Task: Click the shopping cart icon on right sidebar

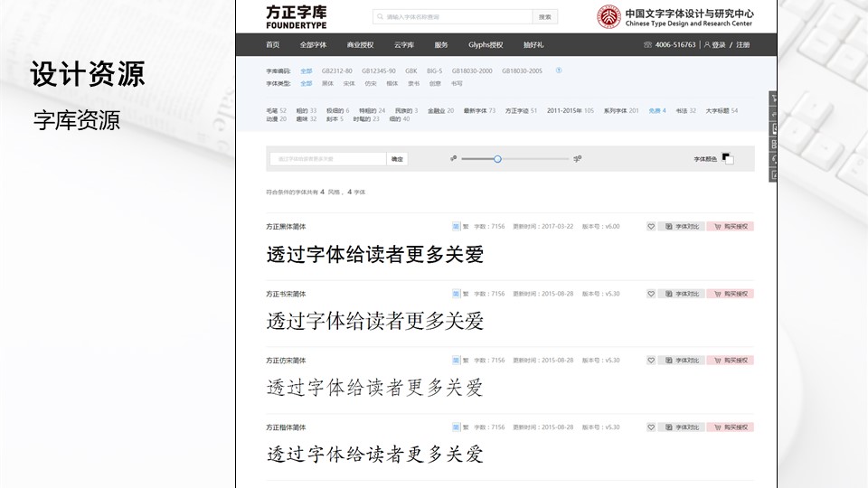Action: coord(773,99)
